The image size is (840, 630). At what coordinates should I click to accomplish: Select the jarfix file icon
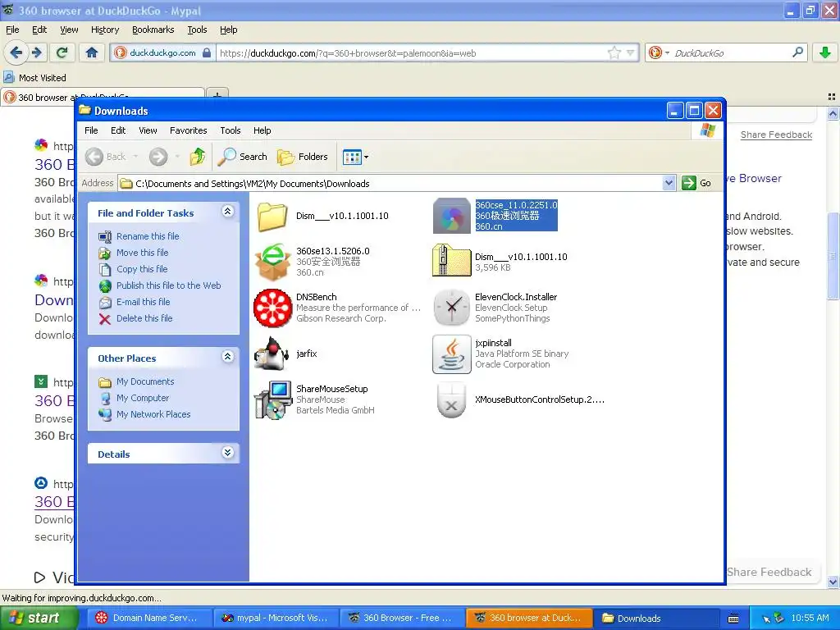272,354
